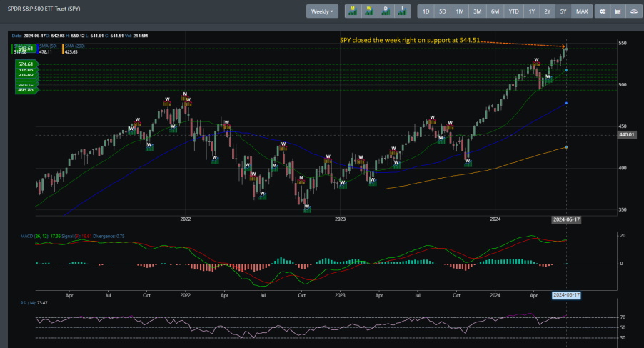Screen dimensions: 644x348
Task: Click the RSI 70 axis label
Action: click(623, 317)
